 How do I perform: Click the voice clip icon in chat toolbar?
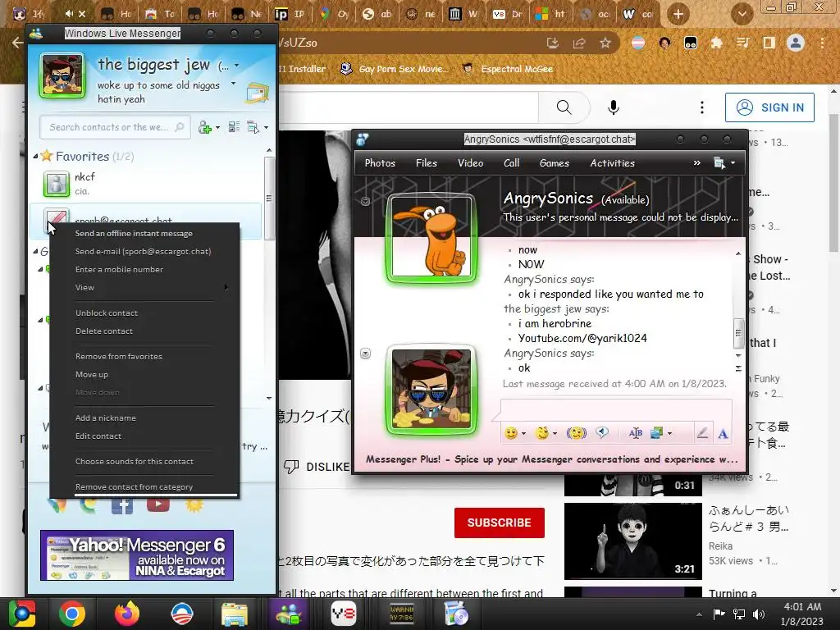602,432
